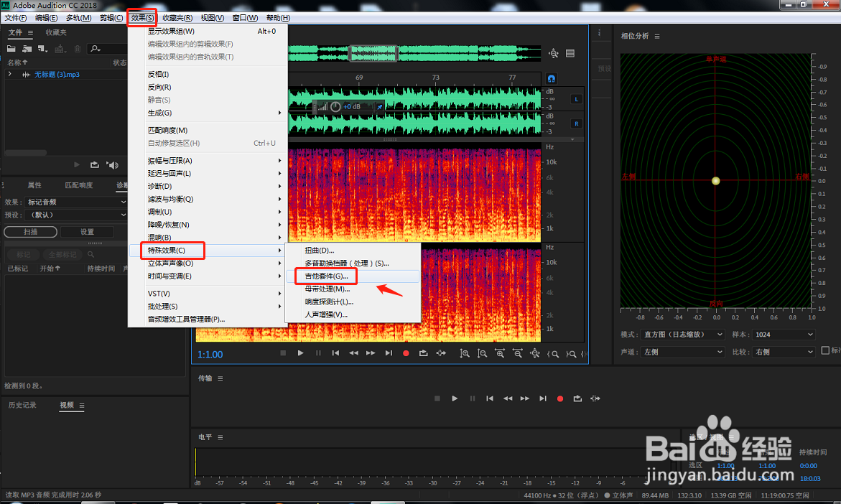Expand the 无标题 (3).mp3 file tree arrow
The width and height of the screenshot is (841, 504).
pyautogui.click(x=9, y=74)
